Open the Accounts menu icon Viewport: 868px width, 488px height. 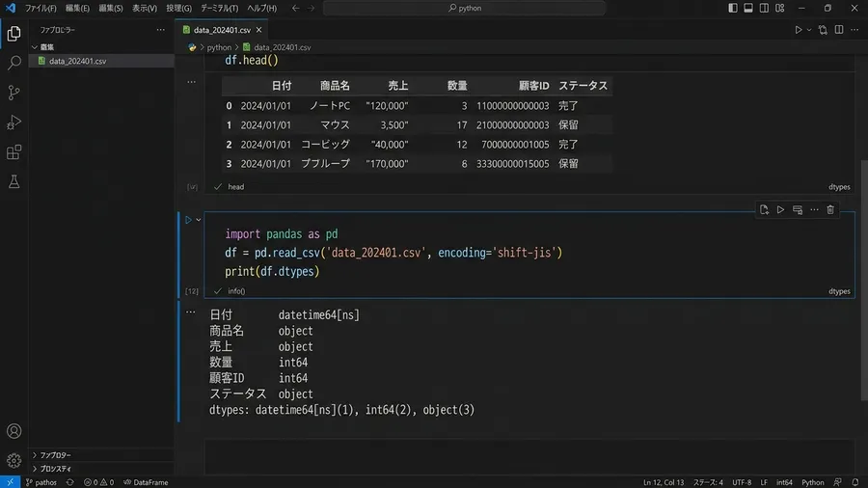14,431
